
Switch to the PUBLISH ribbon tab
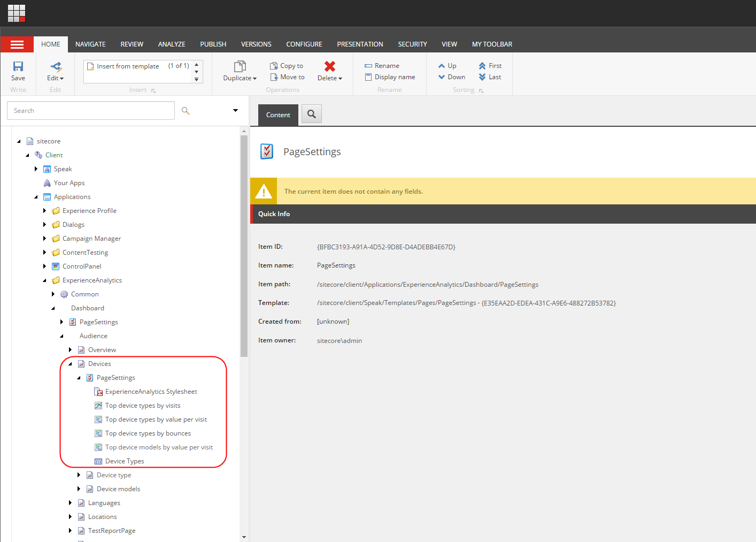pos(213,44)
